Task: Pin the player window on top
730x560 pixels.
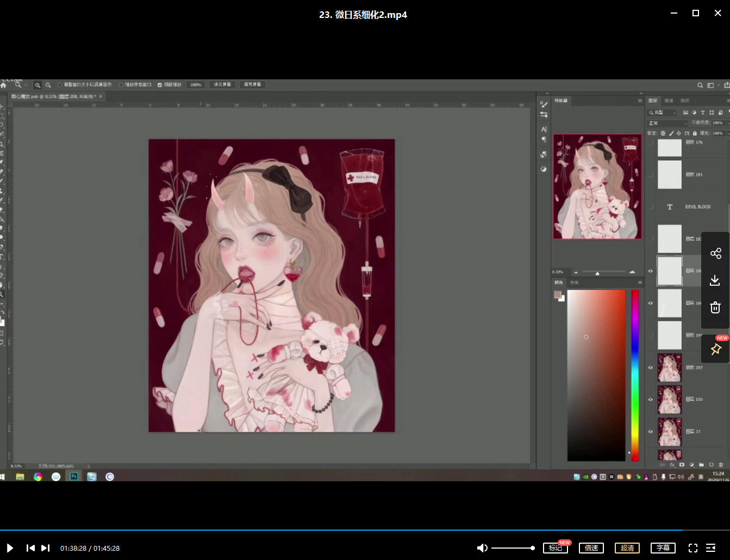Action: 715,349
